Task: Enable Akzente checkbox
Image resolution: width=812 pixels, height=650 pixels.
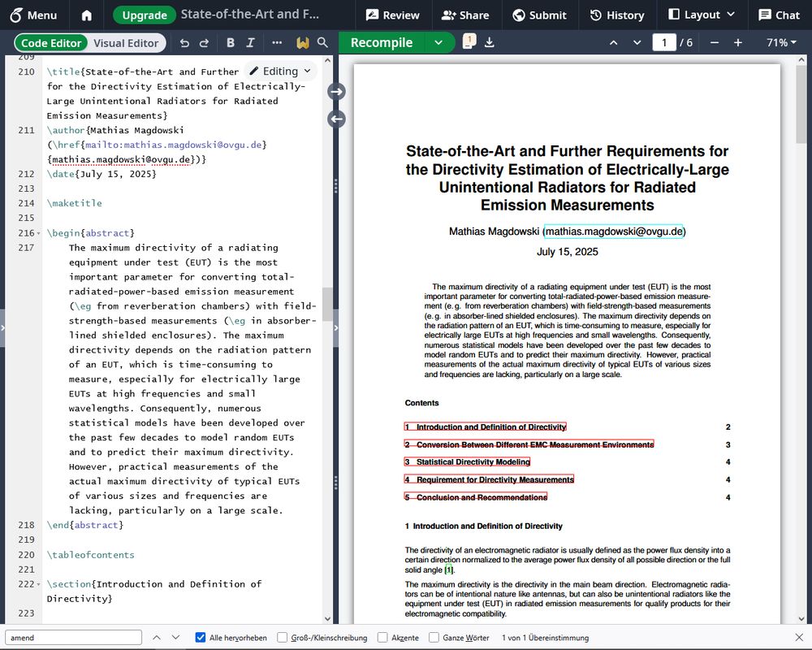Action: tap(382, 638)
